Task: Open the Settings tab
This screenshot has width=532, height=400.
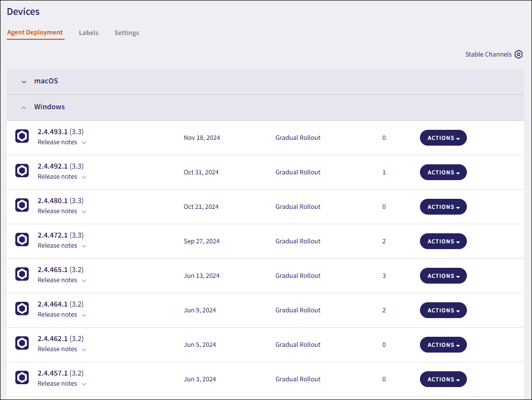Action: tap(126, 33)
